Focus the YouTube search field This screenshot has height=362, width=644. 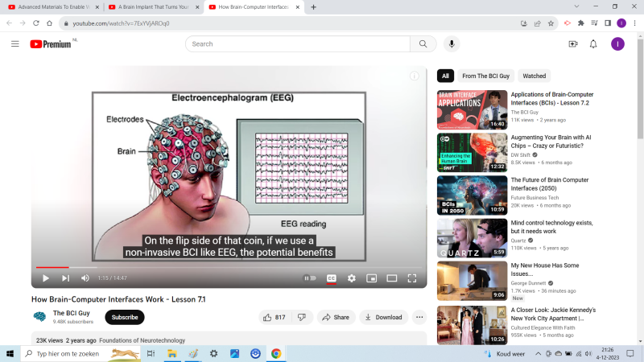[x=298, y=44]
